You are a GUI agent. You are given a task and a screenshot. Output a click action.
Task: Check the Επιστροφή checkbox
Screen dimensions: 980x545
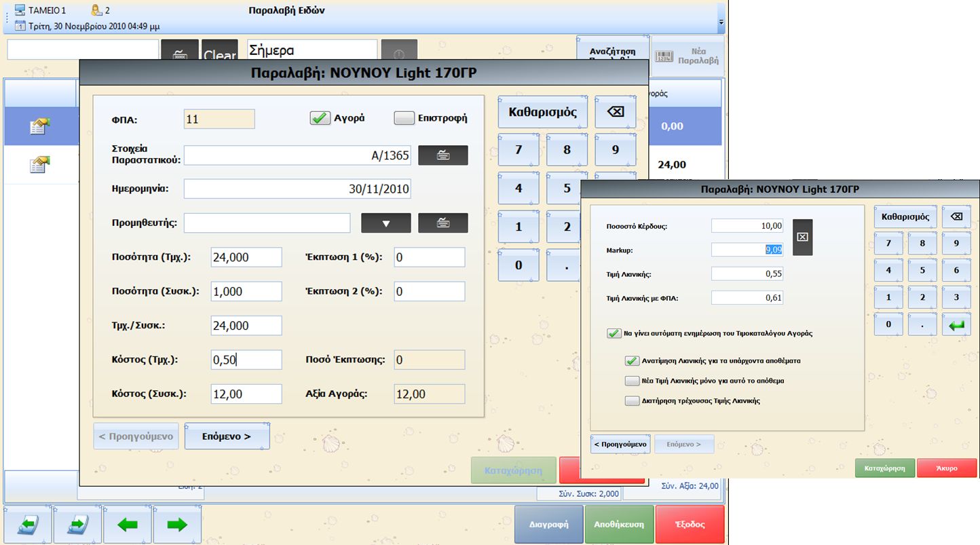(404, 117)
